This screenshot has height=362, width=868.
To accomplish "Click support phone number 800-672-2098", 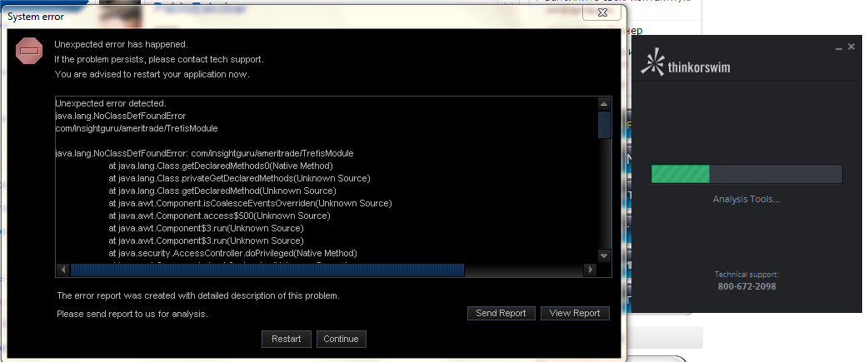I will tap(746, 286).
